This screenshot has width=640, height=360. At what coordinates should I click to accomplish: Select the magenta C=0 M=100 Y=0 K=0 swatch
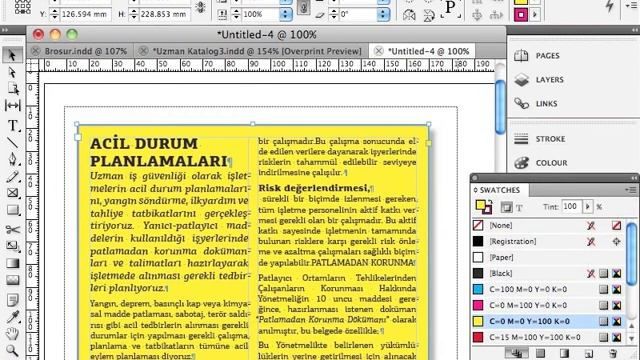click(549, 305)
